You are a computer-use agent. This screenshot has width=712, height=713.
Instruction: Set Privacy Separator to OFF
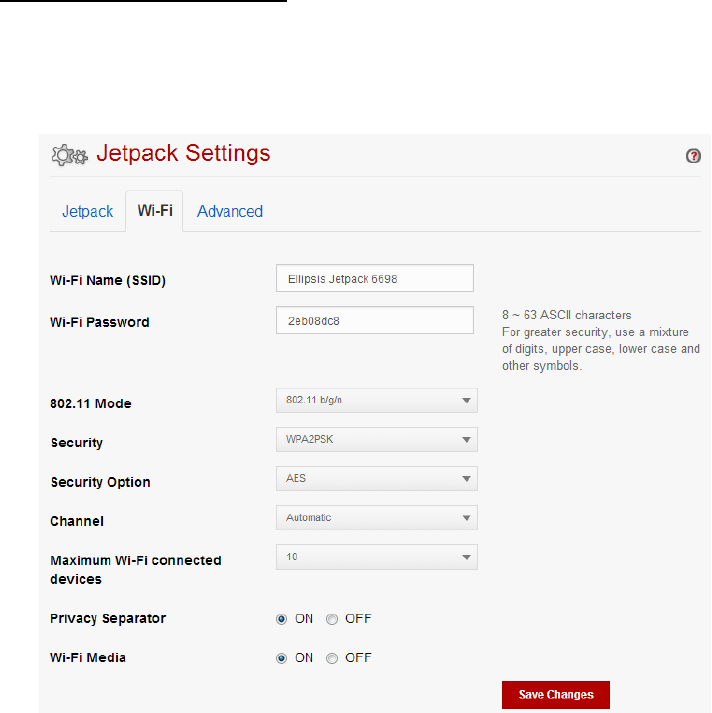coord(332,619)
